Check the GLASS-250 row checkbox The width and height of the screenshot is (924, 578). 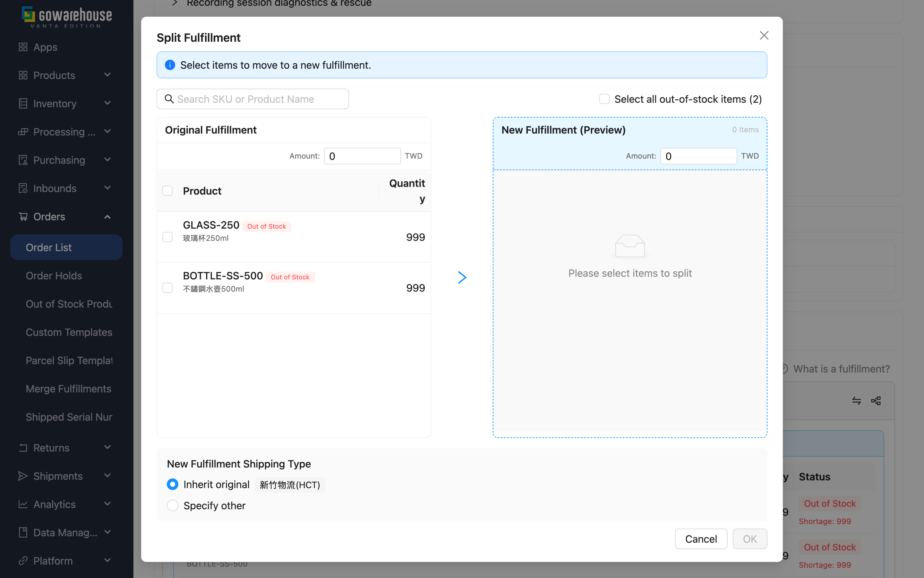point(167,237)
